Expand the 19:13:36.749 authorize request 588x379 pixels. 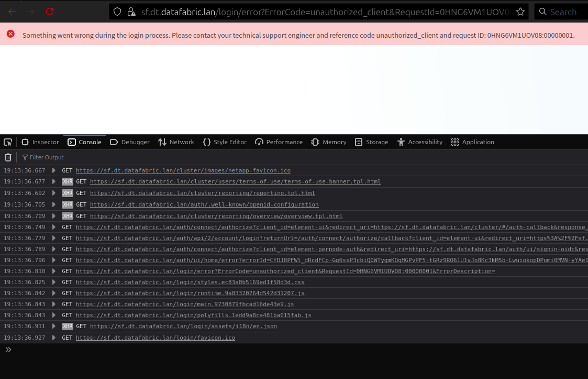pos(53,228)
